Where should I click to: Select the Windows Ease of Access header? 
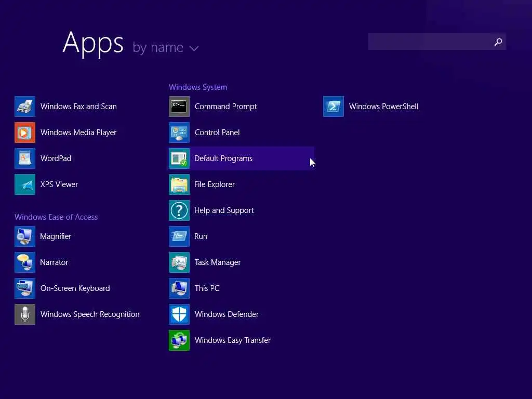(56, 217)
